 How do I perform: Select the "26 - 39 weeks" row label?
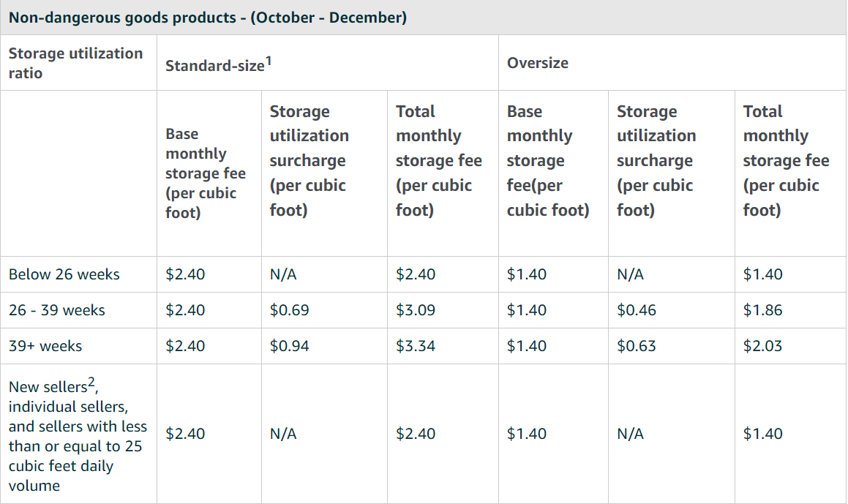point(57,310)
